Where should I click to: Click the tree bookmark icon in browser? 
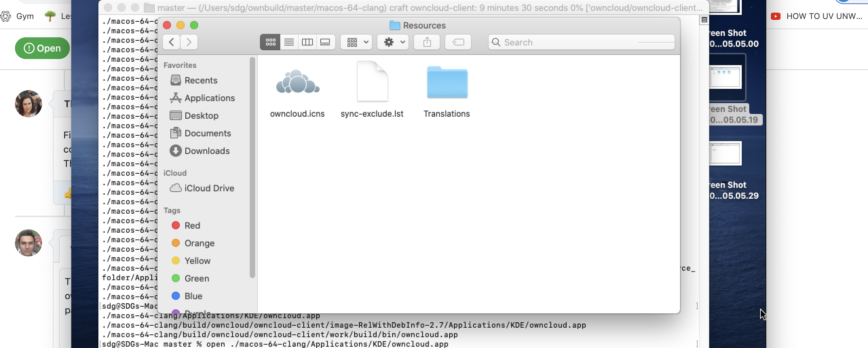pos(50,16)
